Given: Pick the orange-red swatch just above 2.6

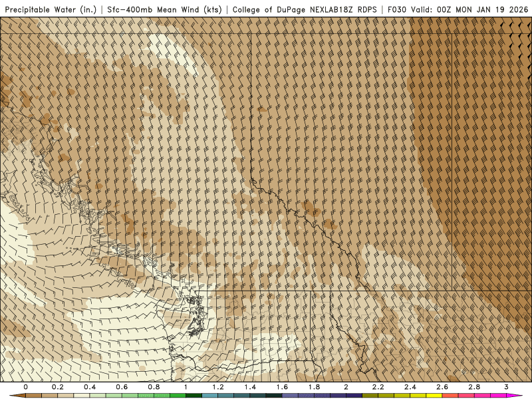Looking at the screenshot, I should [x=450, y=395].
